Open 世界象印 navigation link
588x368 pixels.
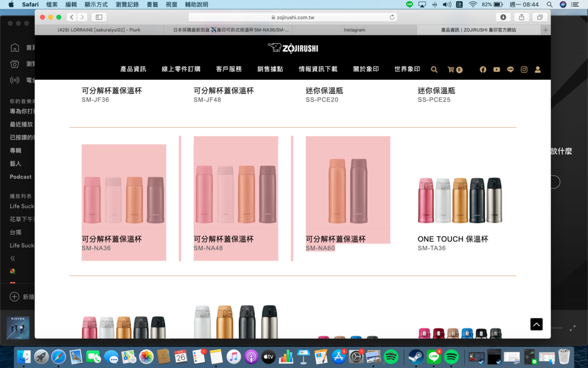coord(407,69)
